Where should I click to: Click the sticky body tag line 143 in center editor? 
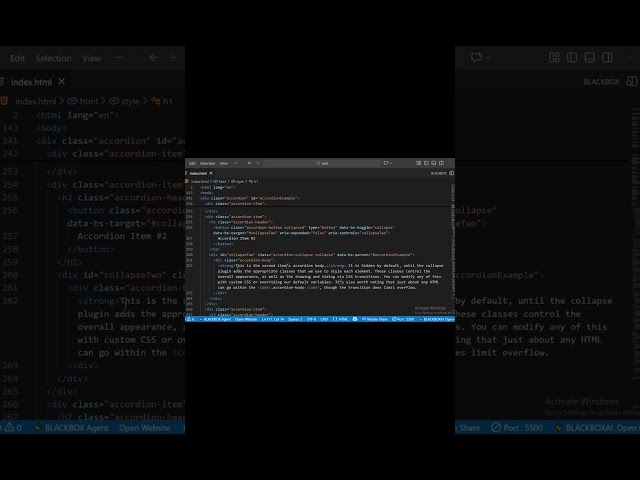[x=207, y=193]
